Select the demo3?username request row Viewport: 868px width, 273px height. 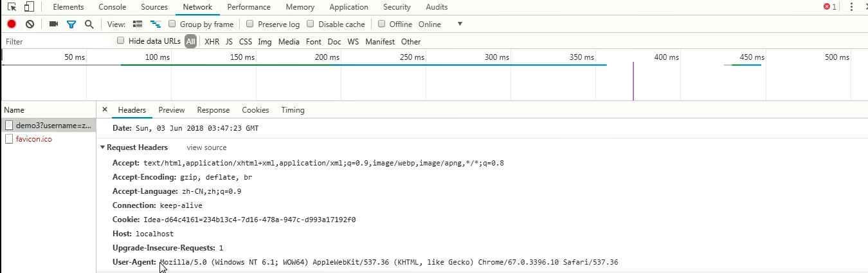tap(48, 125)
